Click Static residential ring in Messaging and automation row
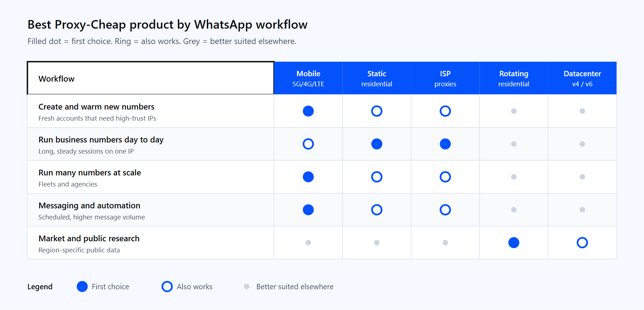Viewport: 644px width, 310px height. [377, 210]
